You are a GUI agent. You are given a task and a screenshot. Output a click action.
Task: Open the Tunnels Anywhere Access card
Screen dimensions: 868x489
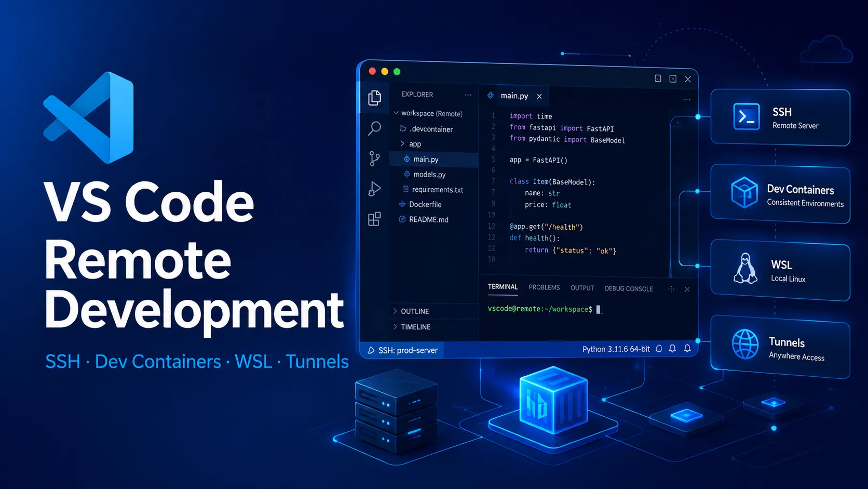[780, 347]
